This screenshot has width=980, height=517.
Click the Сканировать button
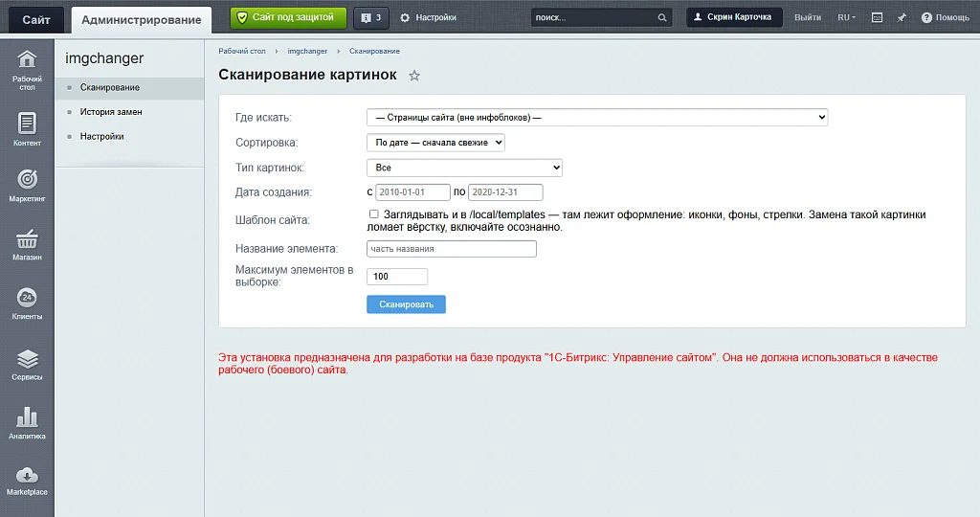point(406,304)
